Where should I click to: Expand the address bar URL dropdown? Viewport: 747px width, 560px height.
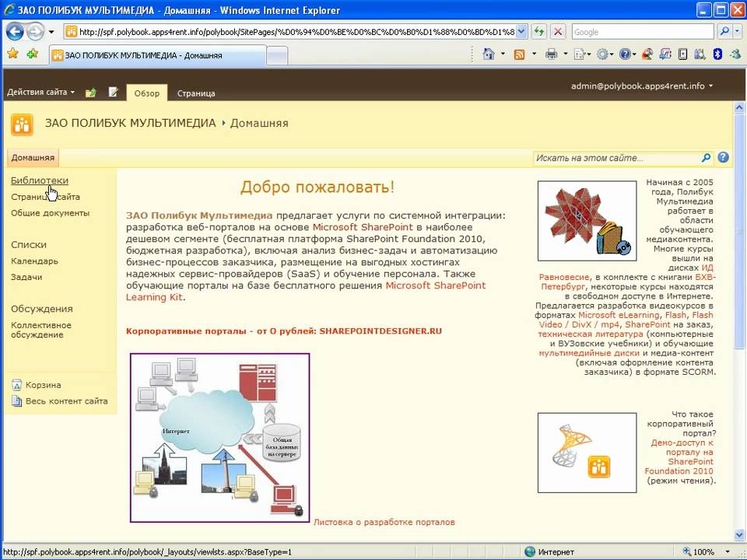coord(521,32)
